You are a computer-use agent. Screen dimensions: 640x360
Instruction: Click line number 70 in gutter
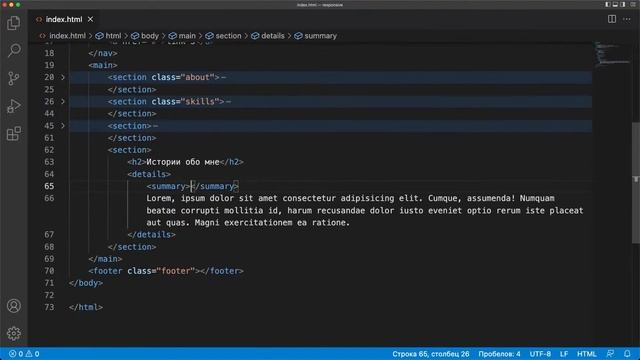pos(49,271)
